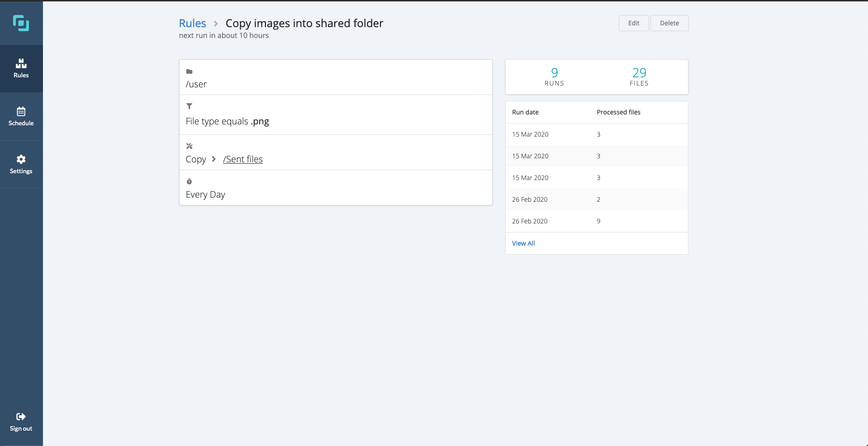This screenshot has width=868, height=446.
Task: Open the /Sent files destination link
Action: tap(242, 159)
